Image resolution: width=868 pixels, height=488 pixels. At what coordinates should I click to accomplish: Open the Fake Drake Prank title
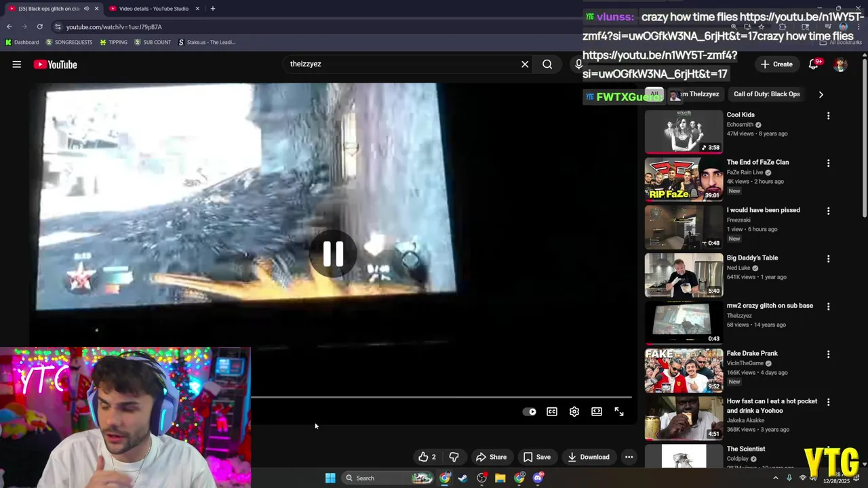click(x=752, y=353)
